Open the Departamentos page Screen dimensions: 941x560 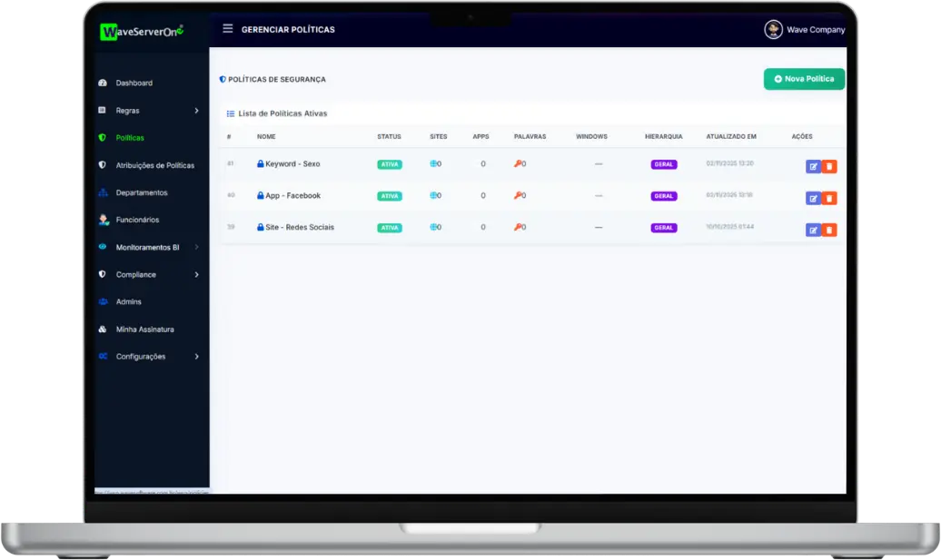pyautogui.click(x=141, y=192)
